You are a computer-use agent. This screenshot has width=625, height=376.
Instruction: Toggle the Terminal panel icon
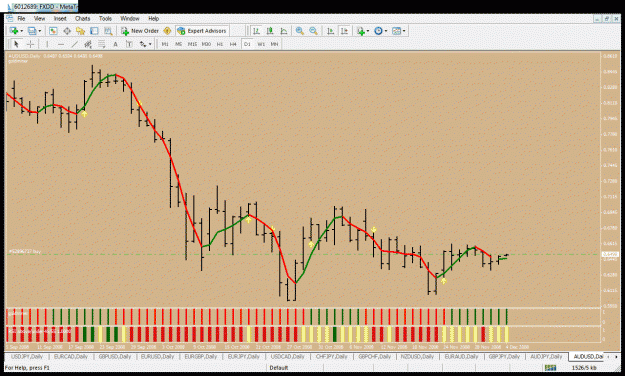[94, 31]
